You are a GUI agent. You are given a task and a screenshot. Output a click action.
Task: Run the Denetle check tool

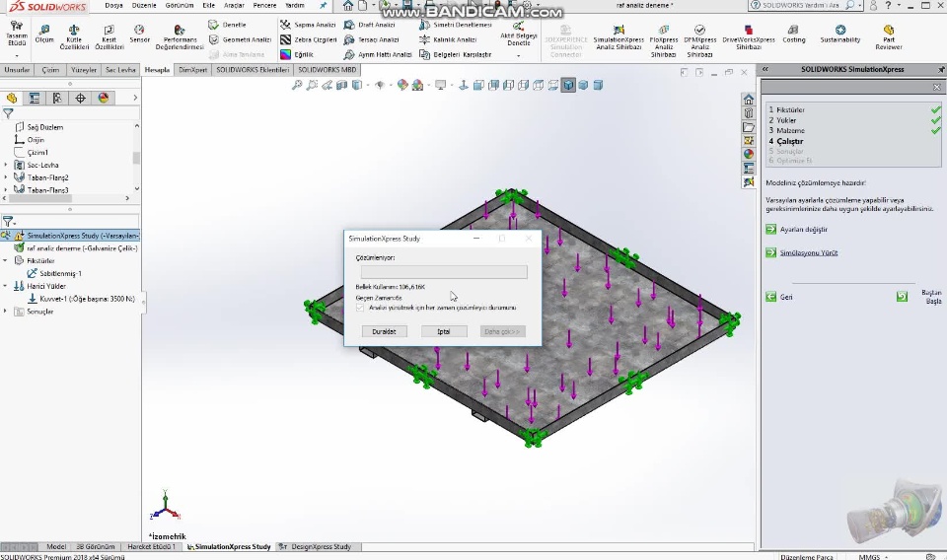click(227, 25)
